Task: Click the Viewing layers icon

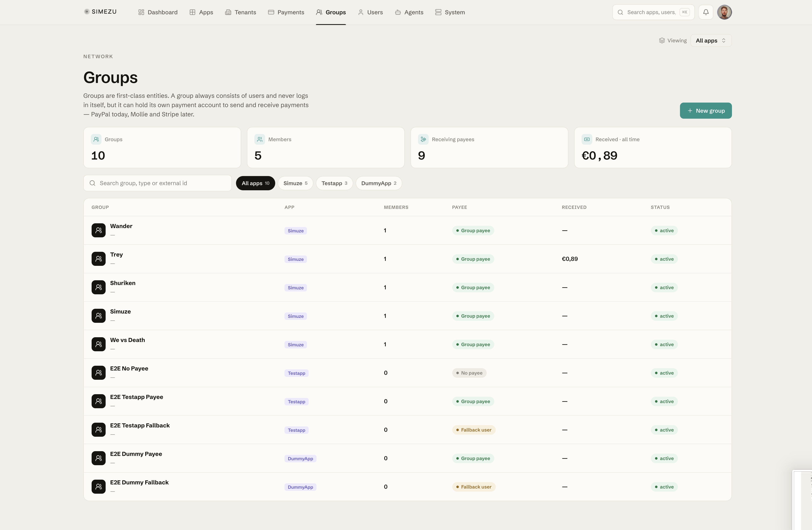Action: [x=662, y=41]
